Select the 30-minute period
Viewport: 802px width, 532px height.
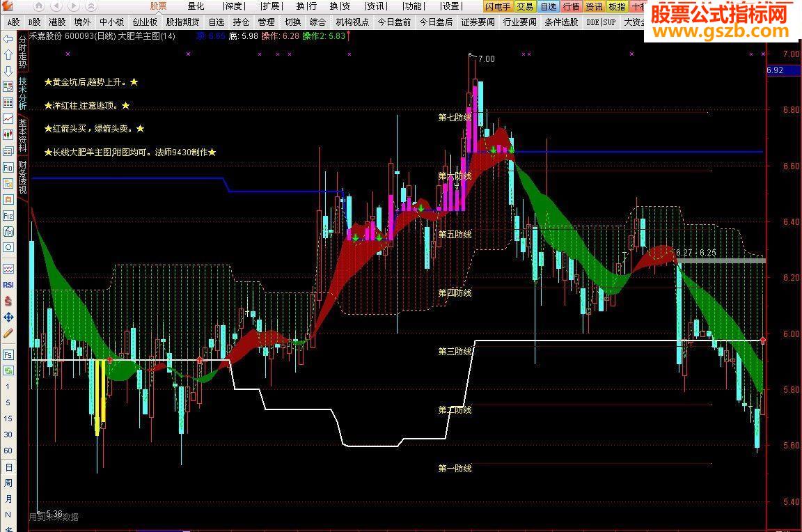8,435
